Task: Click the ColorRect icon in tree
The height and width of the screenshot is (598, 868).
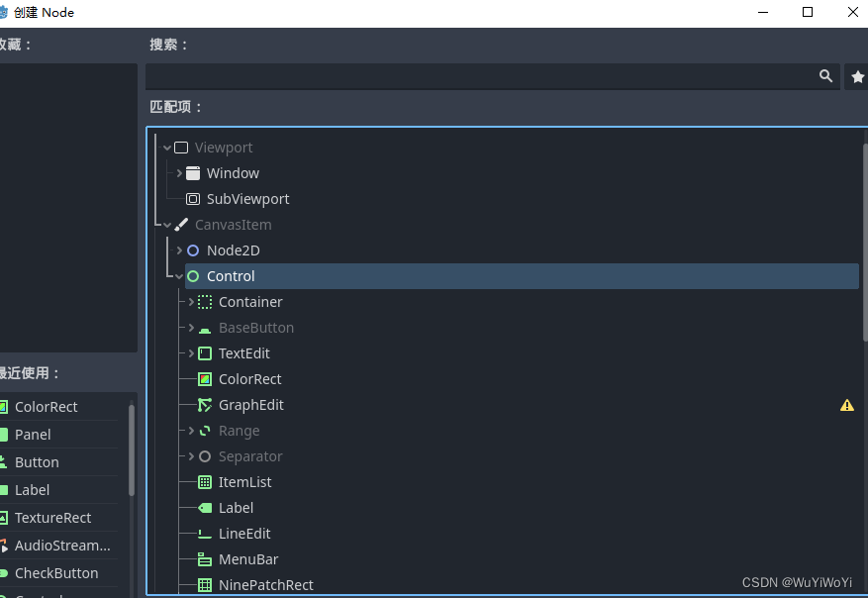Action: pyautogui.click(x=205, y=379)
